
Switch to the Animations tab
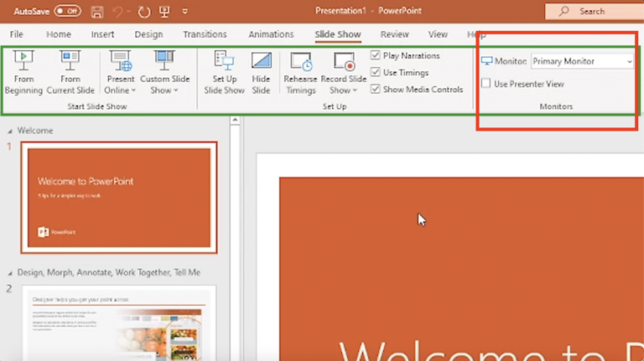tap(271, 34)
